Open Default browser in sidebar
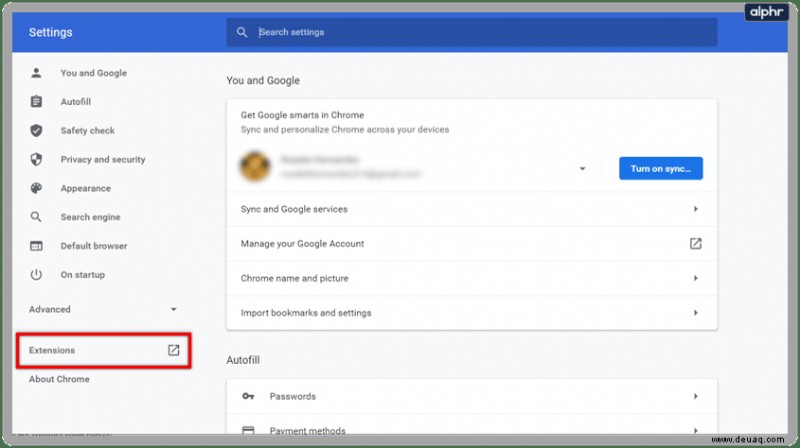This screenshot has width=800, height=448. 94,246
